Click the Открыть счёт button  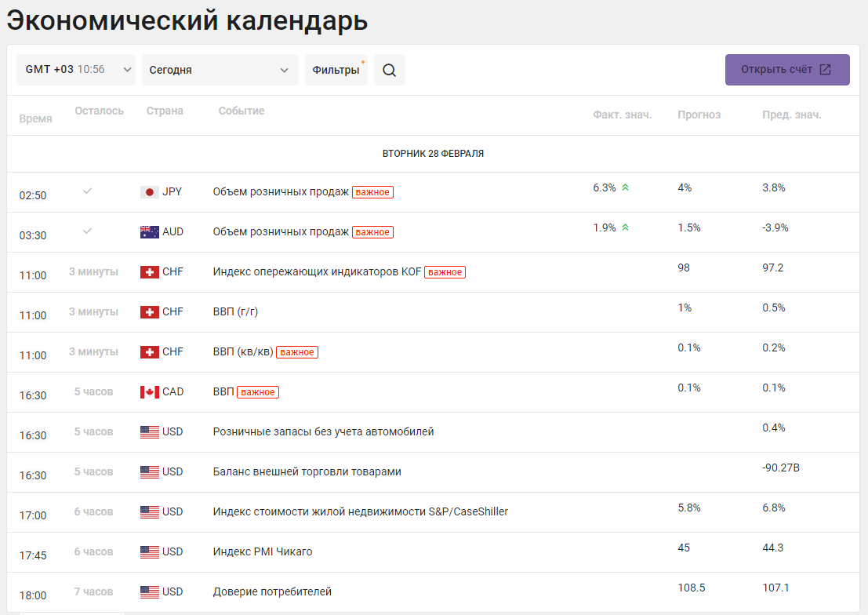coord(787,70)
